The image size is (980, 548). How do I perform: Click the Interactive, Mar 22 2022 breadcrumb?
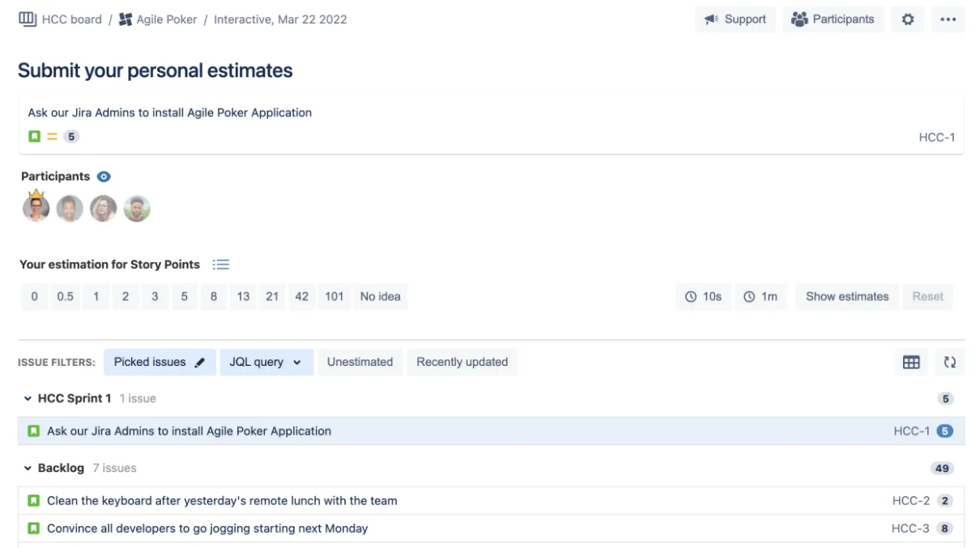pos(280,19)
